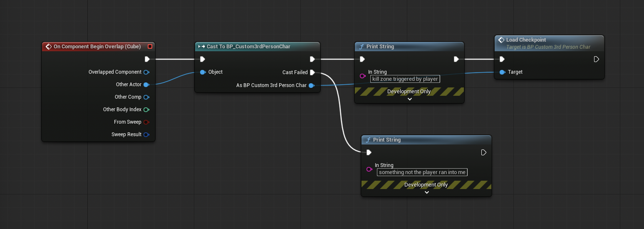This screenshot has width=644, height=229.
Task: Click Load Checkpoint Target input pin
Action: pos(502,72)
